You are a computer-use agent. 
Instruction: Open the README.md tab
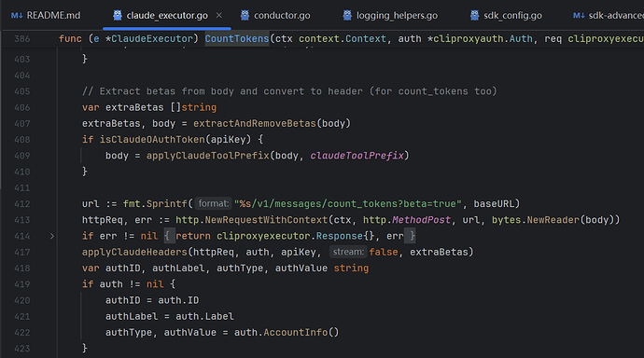tap(46, 16)
